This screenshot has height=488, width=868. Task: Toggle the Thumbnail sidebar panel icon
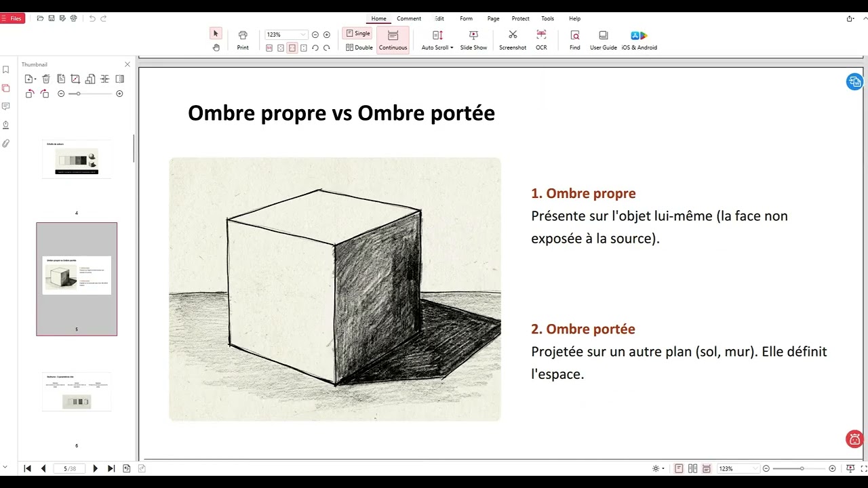click(x=5, y=88)
